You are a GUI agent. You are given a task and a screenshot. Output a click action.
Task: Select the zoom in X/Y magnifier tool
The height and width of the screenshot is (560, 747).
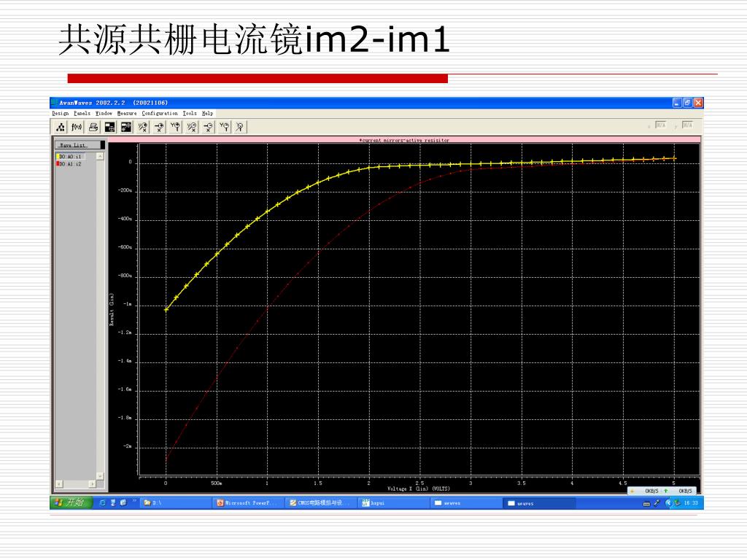coord(142,127)
